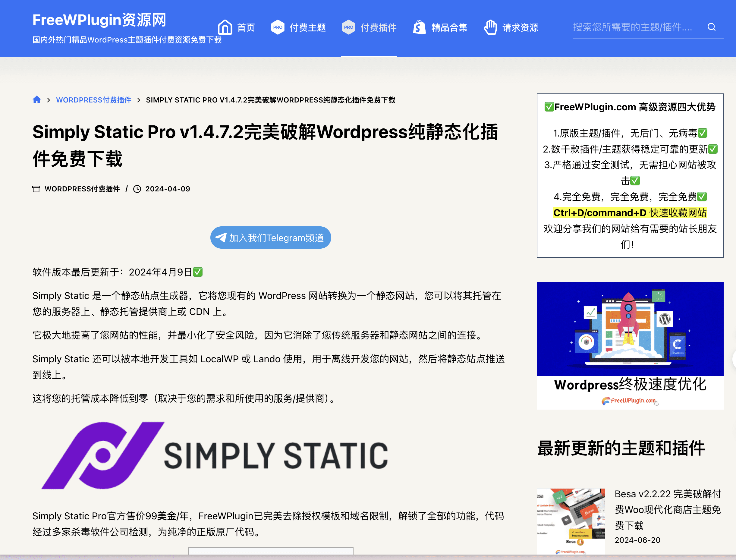
Task: Open the Wordpress终极速度优化 banner image
Action: [630, 346]
